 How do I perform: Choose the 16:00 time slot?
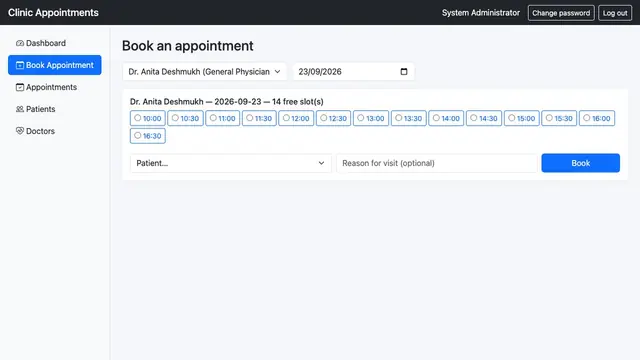[x=597, y=118]
